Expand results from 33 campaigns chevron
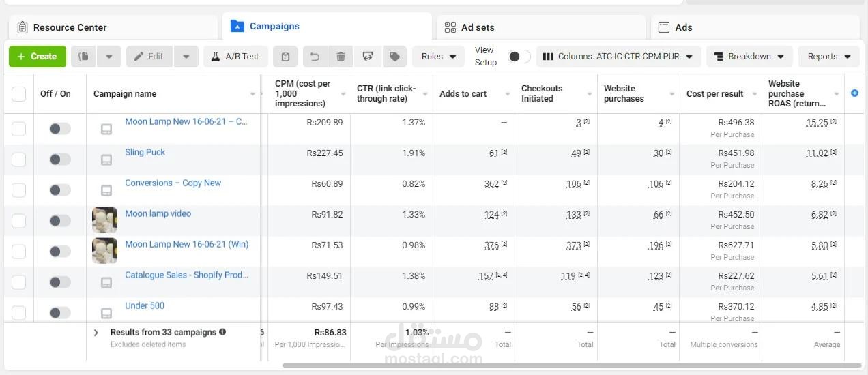Viewport: 868px width, 375px height. point(96,333)
